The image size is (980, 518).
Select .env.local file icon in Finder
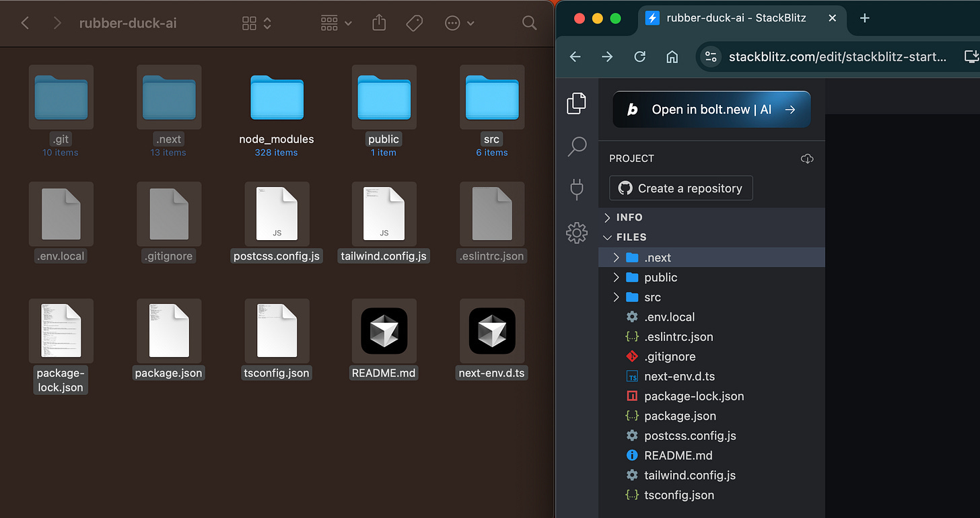tap(61, 214)
